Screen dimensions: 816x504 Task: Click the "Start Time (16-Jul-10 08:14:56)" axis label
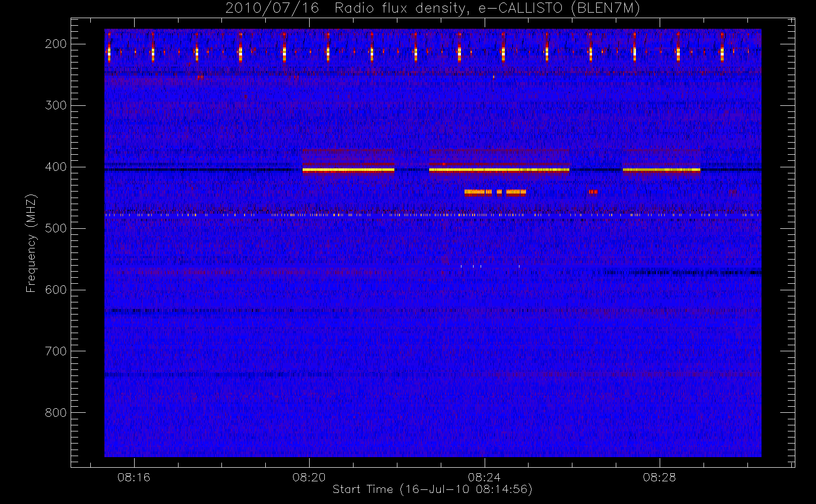point(433,489)
